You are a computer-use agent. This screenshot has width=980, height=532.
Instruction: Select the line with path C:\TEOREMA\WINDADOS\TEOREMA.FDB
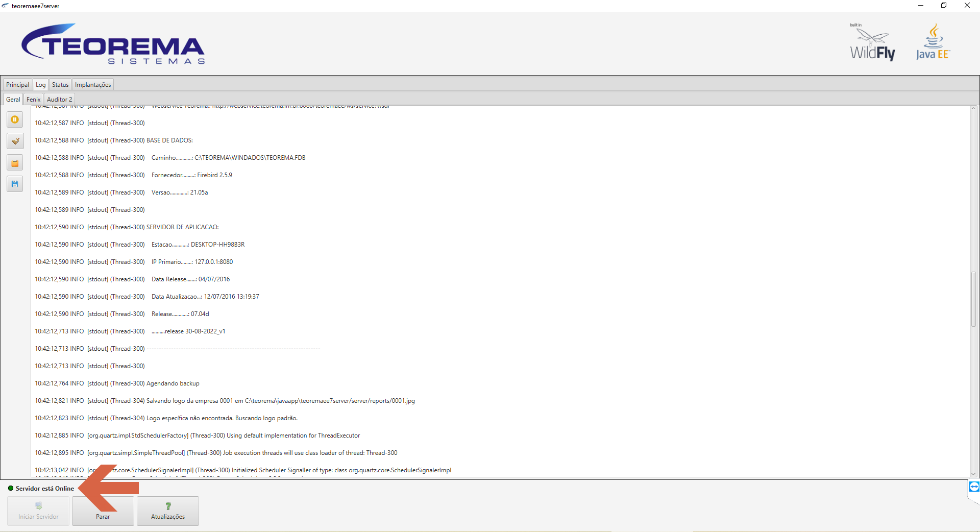[x=170, y=158]
